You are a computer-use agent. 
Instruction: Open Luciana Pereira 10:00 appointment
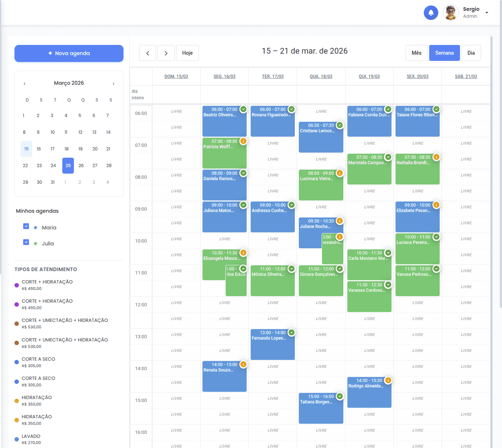[418, 249]
